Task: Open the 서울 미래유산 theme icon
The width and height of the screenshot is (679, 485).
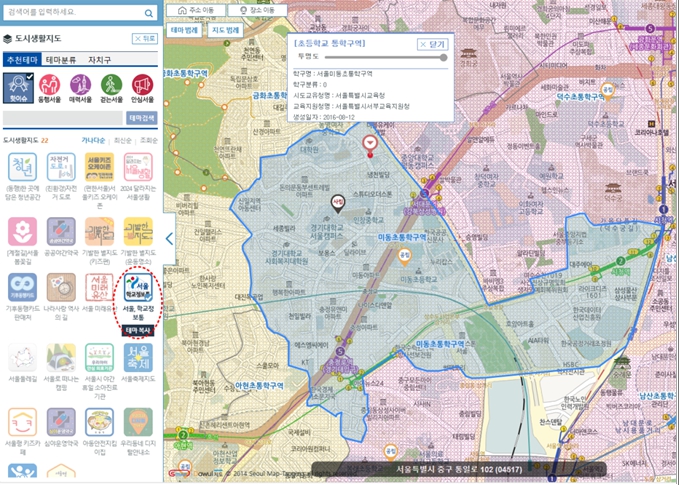Action: [99, 287]
